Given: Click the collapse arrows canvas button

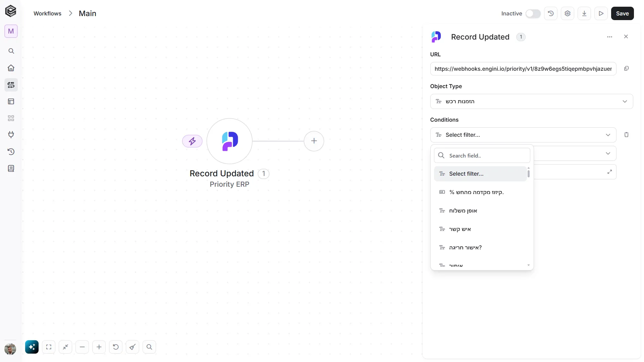Looking at the screenshot, I should 65,347.
